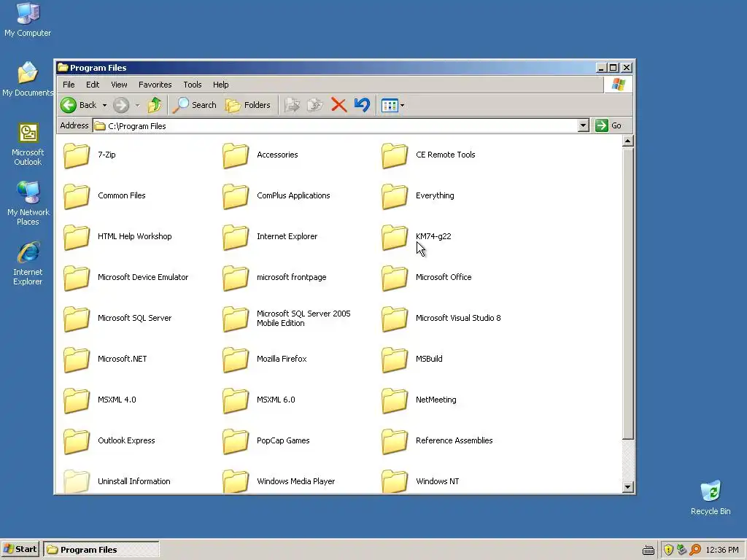747x560 pixels.
Task: Click the vertical scrollbar thumb
Action: point(628,293)
